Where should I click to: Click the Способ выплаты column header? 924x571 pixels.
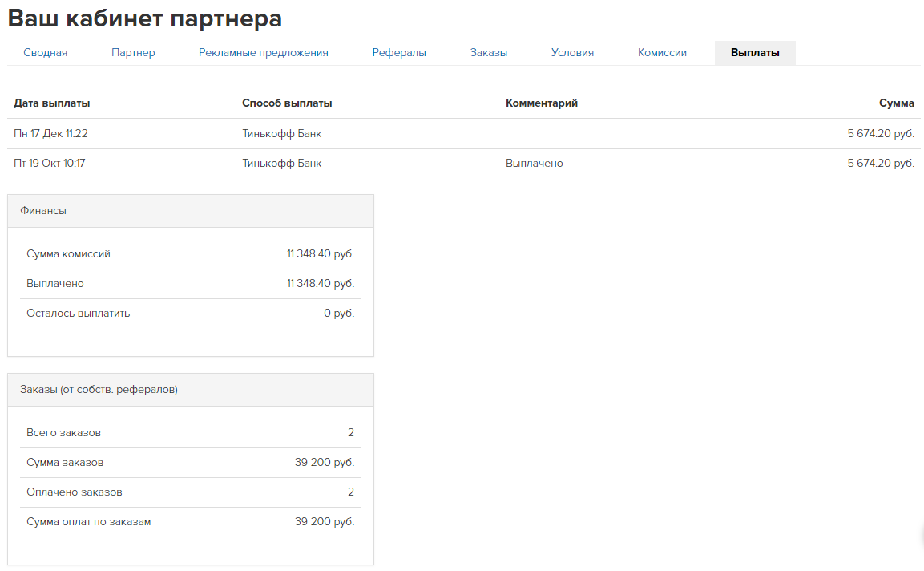(x=287, y=103)
